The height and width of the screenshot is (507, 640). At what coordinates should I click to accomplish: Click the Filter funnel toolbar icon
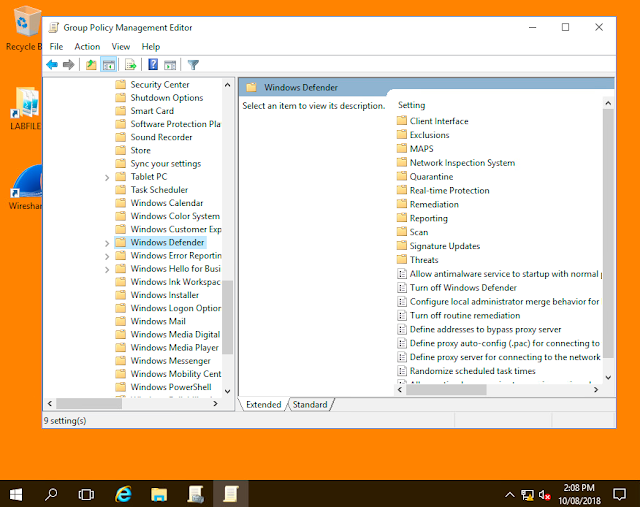point(193,64)
